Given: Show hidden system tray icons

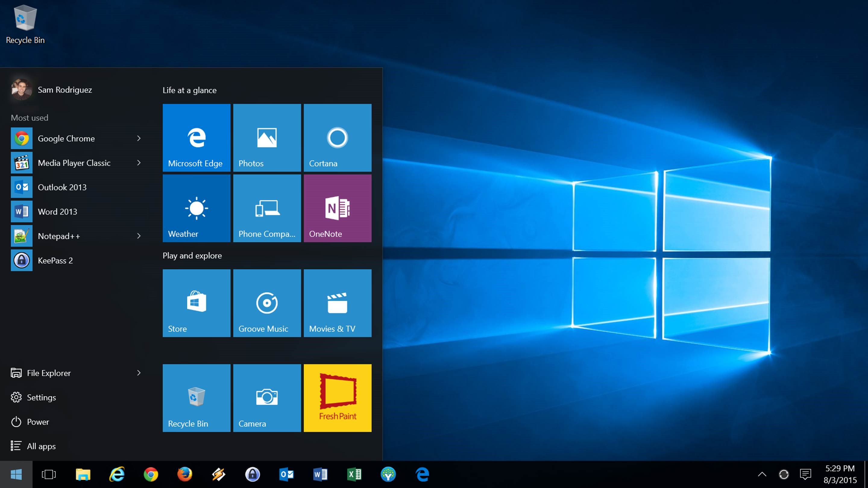Looking at the screenshot, I should pyautogui.click(x=762, y=474).
